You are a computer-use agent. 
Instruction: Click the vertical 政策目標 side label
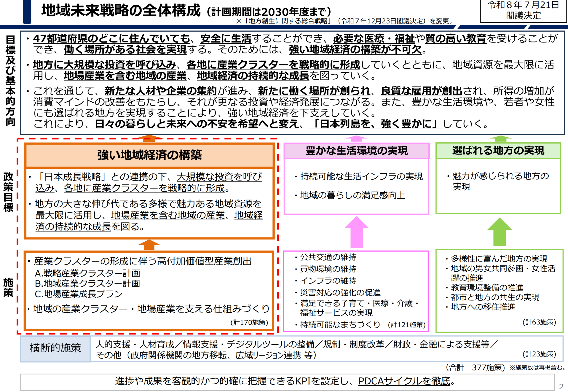(x=8, y=192)
